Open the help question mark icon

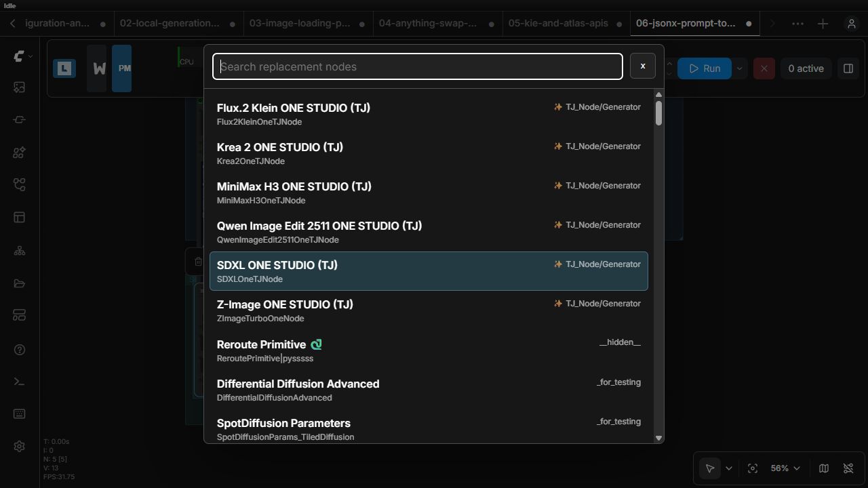coord(19,350)
